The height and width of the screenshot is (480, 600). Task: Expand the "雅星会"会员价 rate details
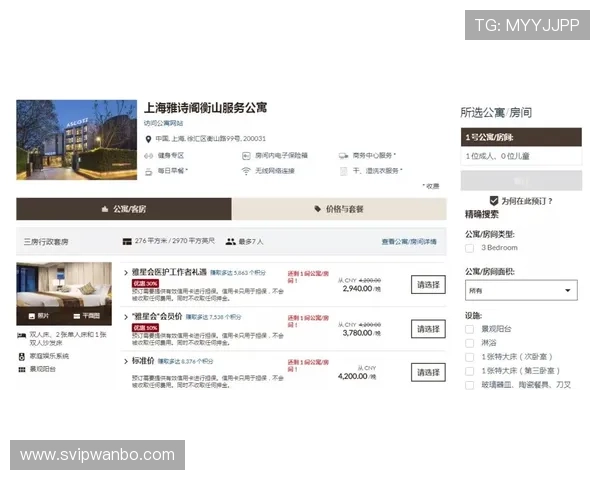point(126,317)
